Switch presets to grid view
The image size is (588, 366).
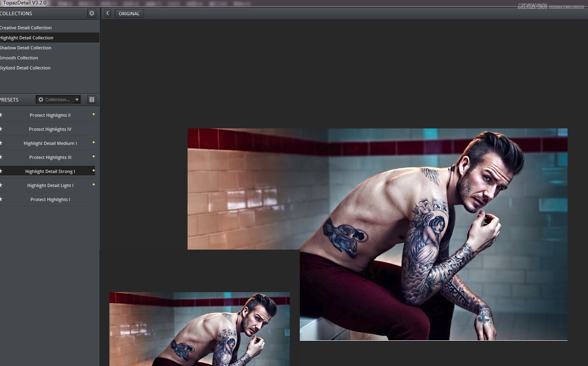pyautogui.click(x=92, y=100)
